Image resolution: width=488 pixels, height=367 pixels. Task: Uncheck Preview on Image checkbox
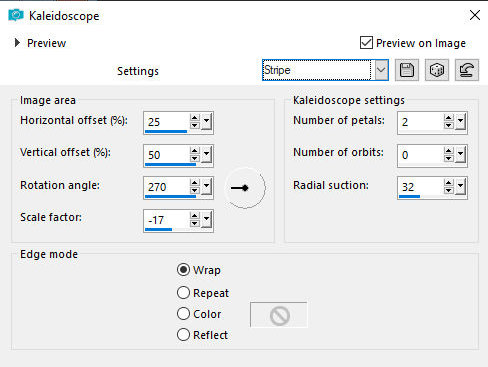click(366, 43)
